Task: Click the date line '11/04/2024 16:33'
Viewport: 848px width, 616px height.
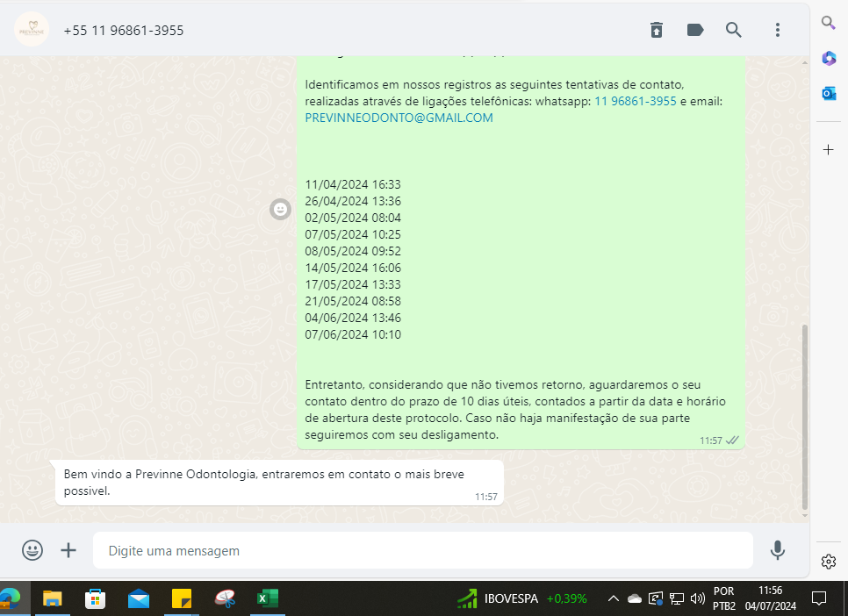Action: coord(353,184)
